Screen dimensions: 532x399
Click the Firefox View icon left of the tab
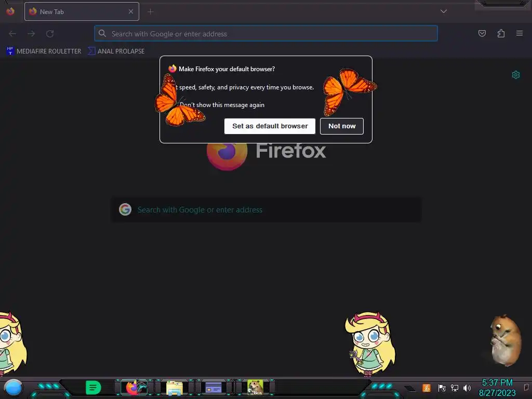click(10, 11)
